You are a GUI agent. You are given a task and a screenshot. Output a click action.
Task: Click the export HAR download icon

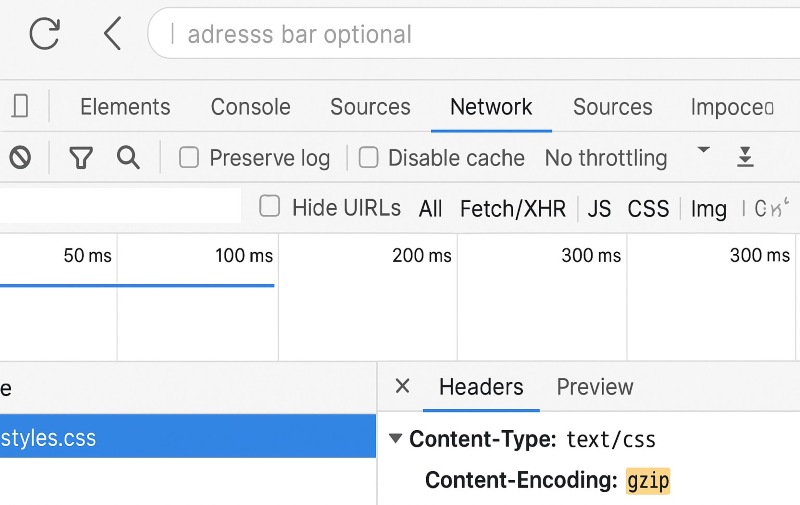745,157
